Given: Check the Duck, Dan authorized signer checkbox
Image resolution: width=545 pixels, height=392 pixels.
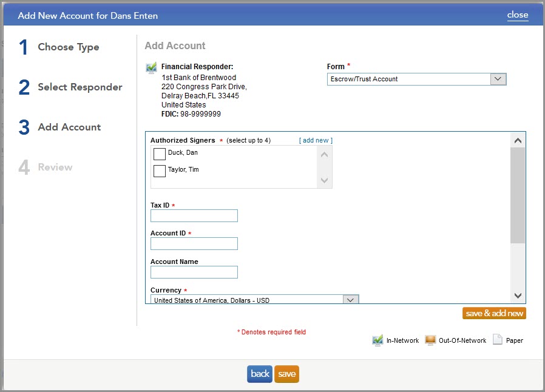Looking at the screenshot, I should click(159, 154).
